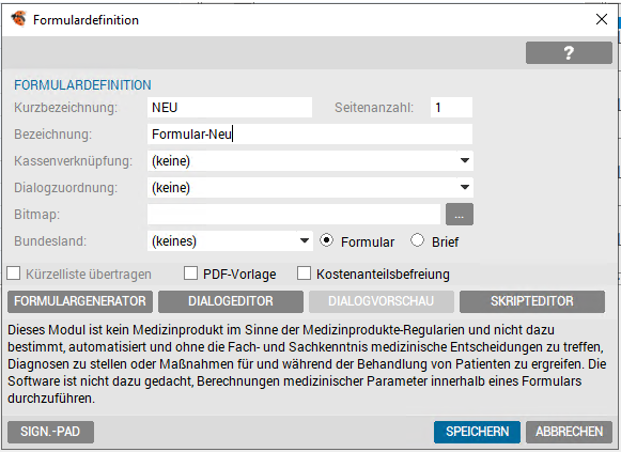Browse for bitmap file with ellipsis button

pos(459,215)
